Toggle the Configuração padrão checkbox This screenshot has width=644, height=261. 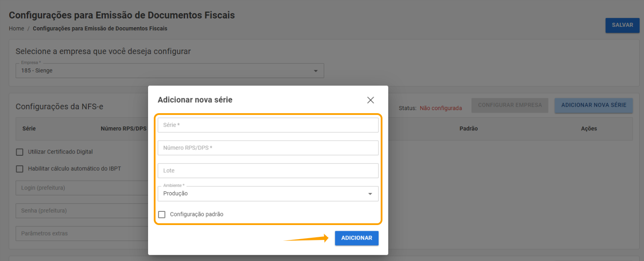pos(162,215)
